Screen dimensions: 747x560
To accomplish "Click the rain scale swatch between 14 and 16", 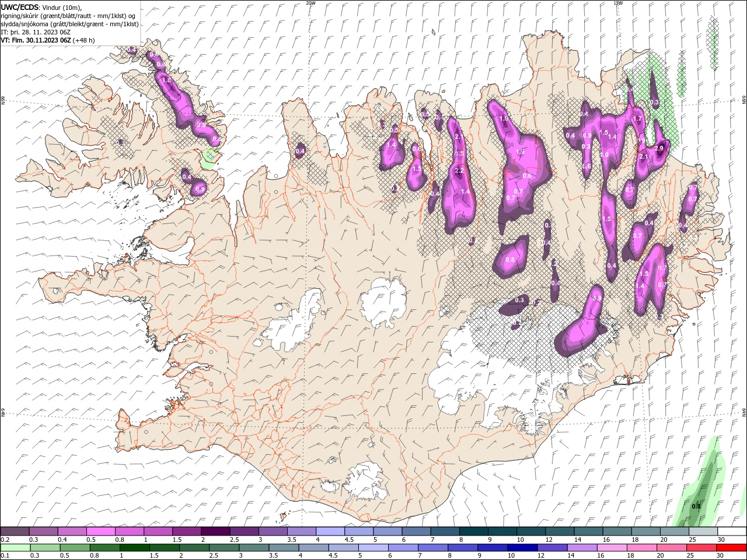I will pos(581,548).
